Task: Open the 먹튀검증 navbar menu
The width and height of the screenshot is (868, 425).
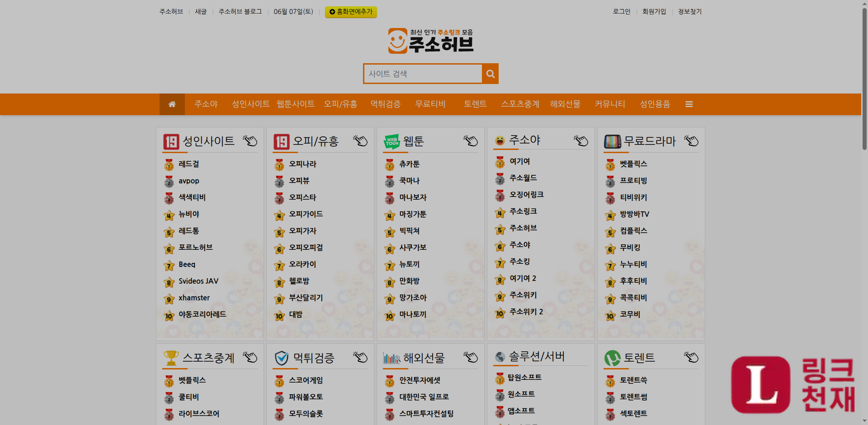Action: (386, 104)
